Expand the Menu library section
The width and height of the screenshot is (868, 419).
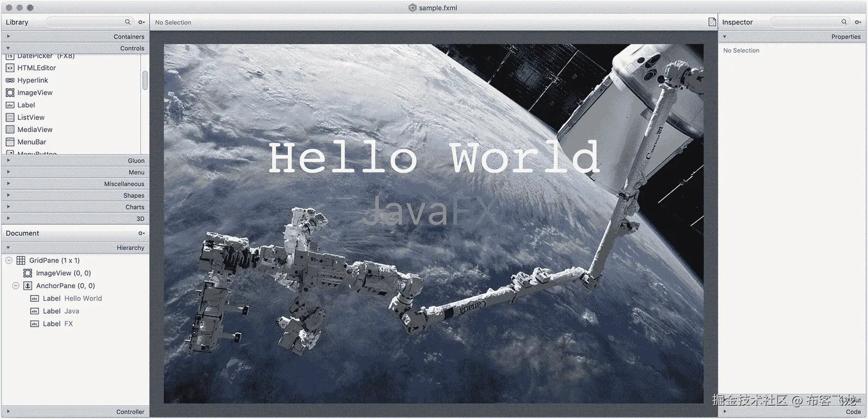coord(8,172)
